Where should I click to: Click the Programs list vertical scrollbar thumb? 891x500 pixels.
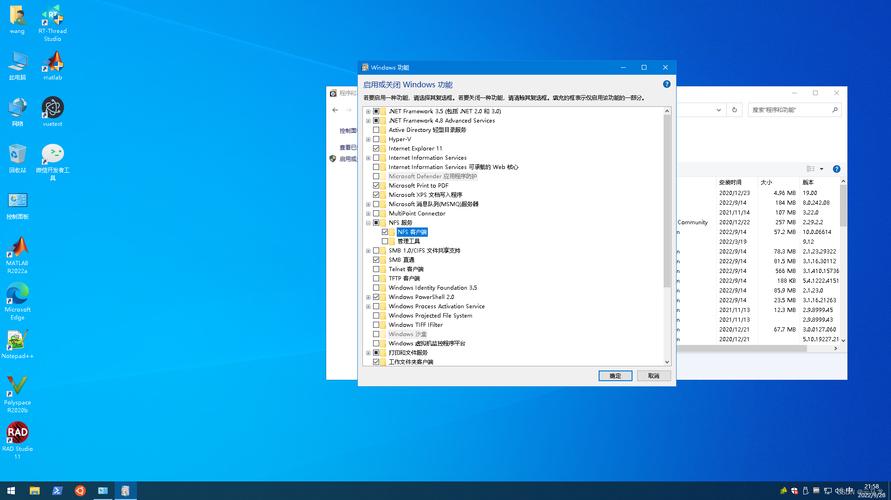[843, 206]
